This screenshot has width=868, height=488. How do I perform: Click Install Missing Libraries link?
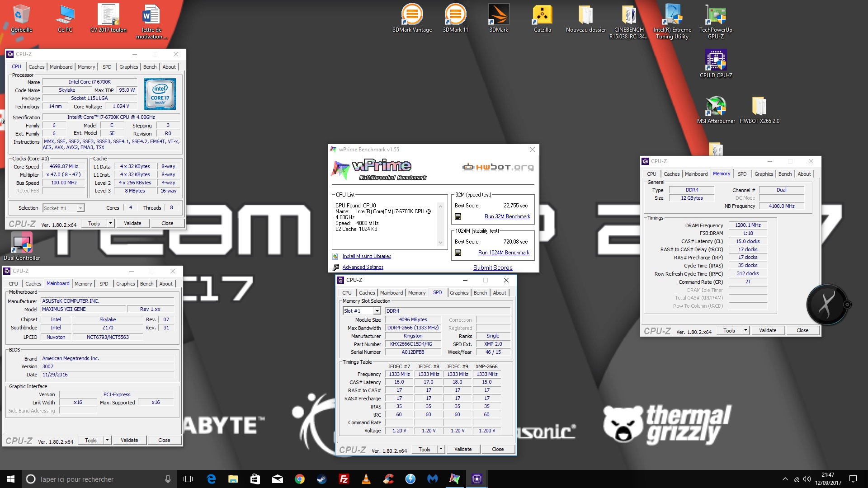pyautogui.click(x=367, y=256)
